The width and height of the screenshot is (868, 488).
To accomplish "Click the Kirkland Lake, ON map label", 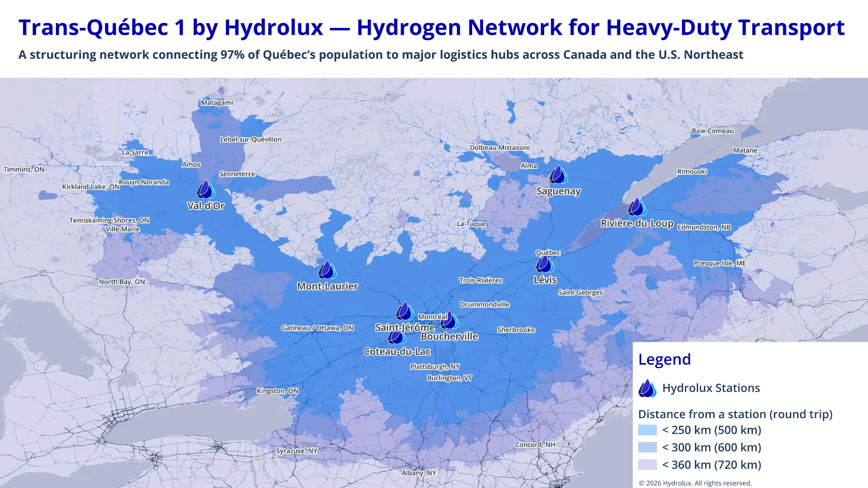I will tap(91, 187).
